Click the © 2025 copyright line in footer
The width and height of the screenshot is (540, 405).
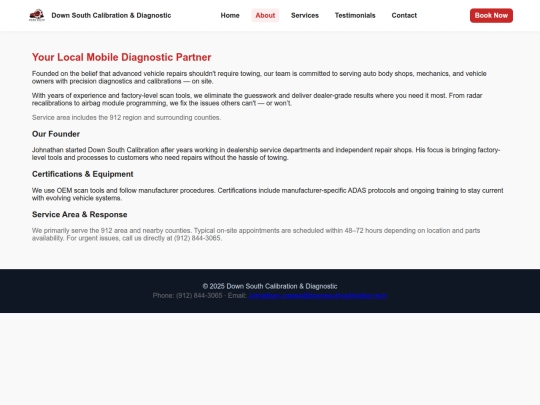[x=270, y=286]
